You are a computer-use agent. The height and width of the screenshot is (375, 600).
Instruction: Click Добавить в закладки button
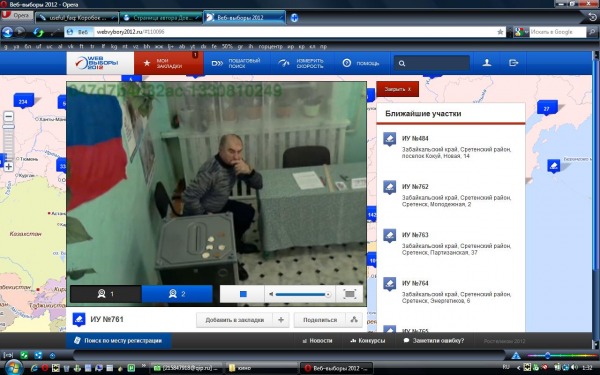pyautogui.click(x=235, y=320)
